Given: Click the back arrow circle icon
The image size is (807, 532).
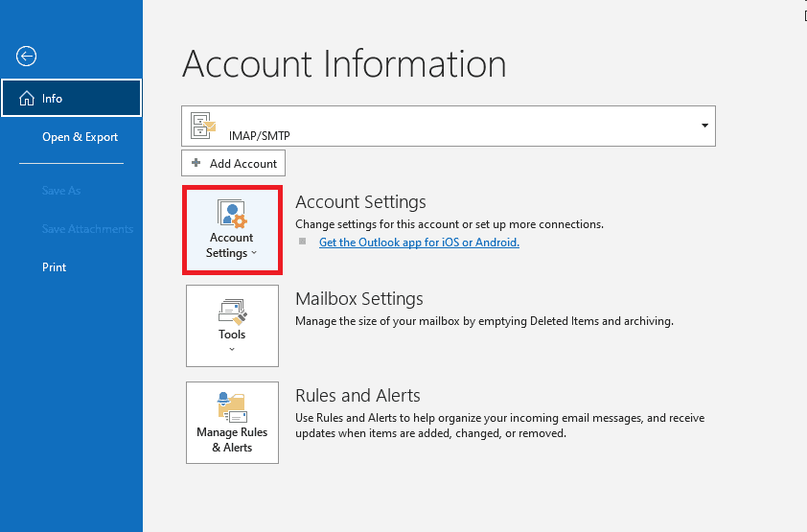Looking at the screenshot, I should (26, 57).
